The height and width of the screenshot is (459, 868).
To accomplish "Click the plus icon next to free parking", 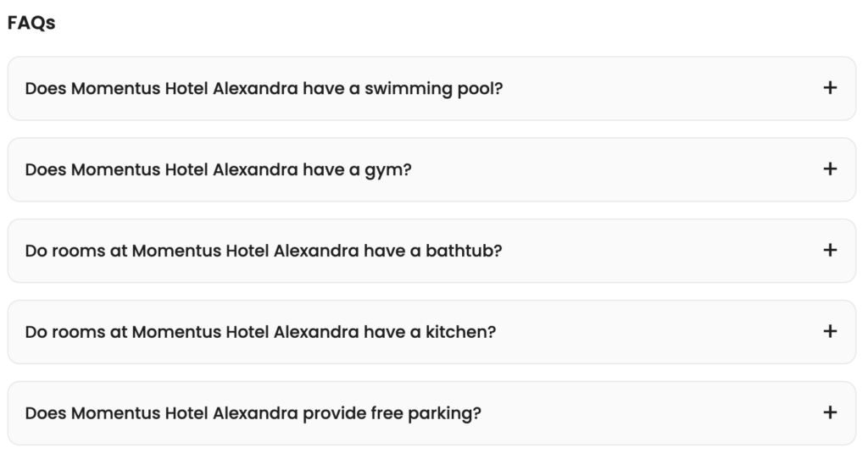I will click(829, 412).
